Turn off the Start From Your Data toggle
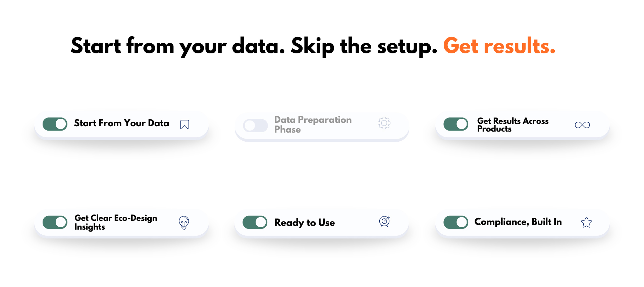The width and height of the screenshot is (644, 287). [55, 124]
